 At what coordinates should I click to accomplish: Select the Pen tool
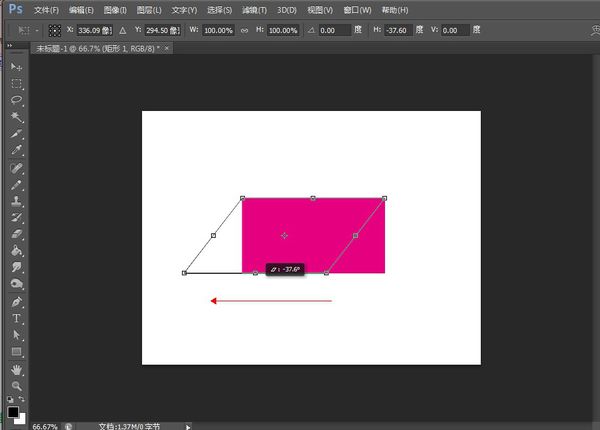17,301
